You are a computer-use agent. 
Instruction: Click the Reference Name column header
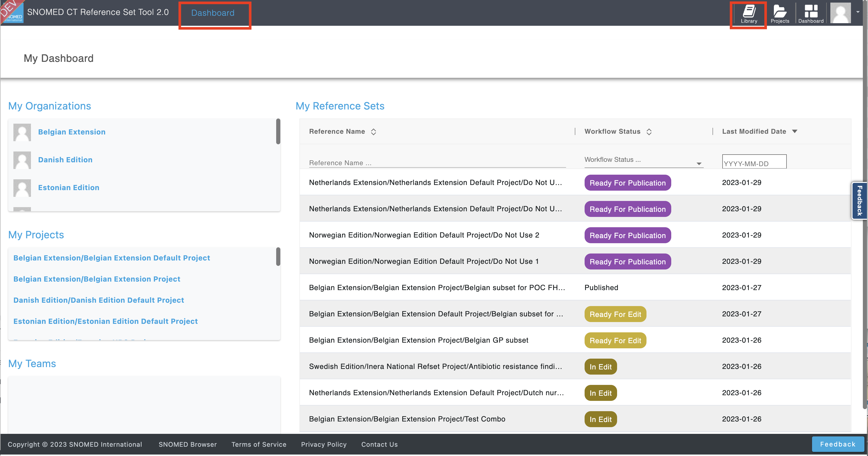(x=337, y=131)
